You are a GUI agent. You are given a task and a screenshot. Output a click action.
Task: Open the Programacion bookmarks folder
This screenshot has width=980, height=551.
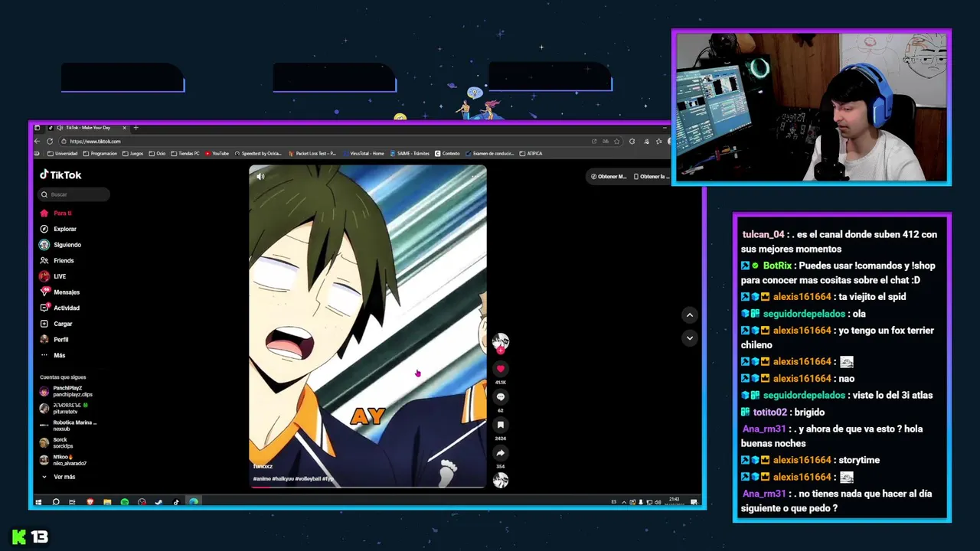tap(100, 154)
